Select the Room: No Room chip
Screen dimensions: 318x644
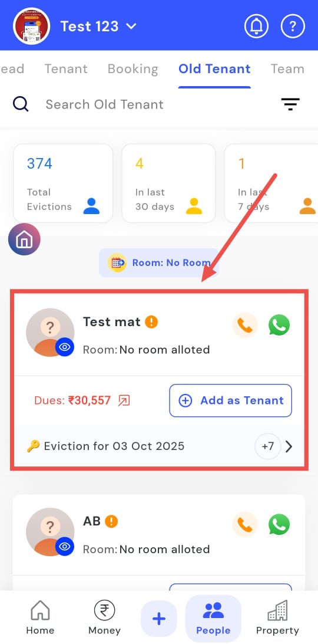pos(159,263)
